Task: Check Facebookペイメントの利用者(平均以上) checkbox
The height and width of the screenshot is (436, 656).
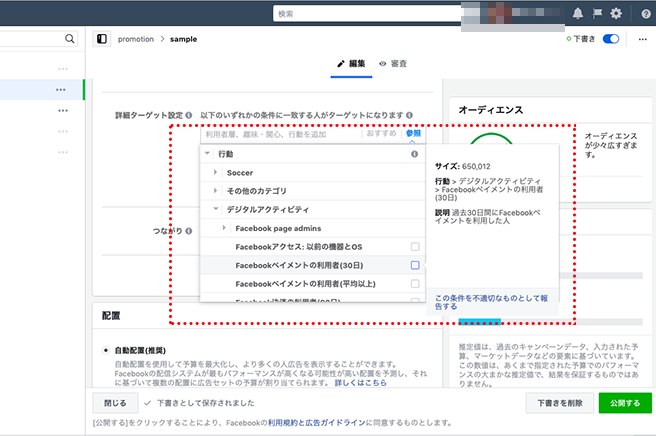Action: pyautogui.click(x=415, y=284)
